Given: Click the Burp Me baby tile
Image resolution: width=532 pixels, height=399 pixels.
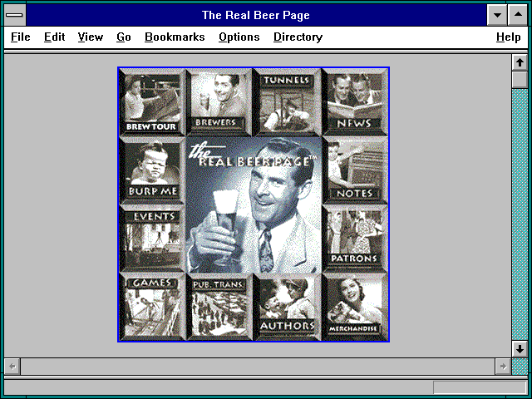Looking at the screenshot, I should click(152, 170).
